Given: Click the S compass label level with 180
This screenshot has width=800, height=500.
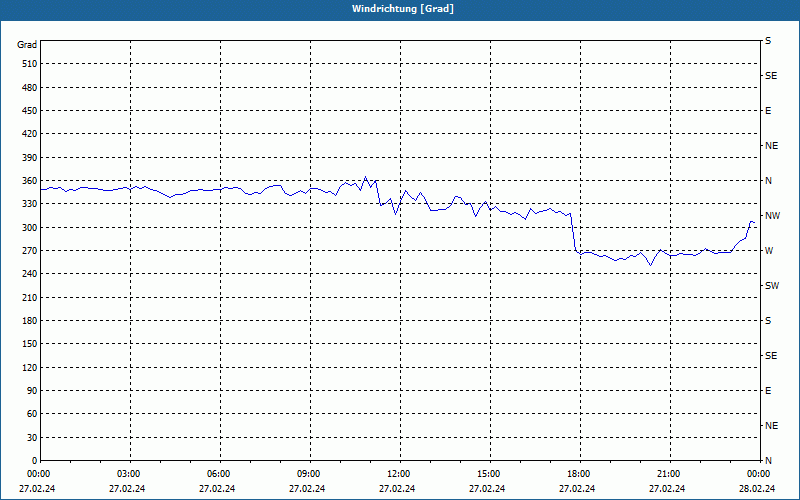Looking at the screenshot, I should [768, 321].
